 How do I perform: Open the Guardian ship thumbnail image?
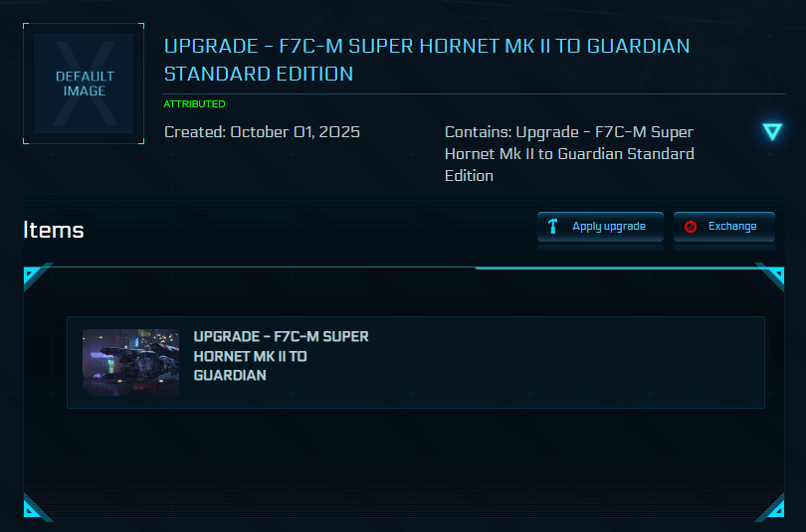(130, 362)
